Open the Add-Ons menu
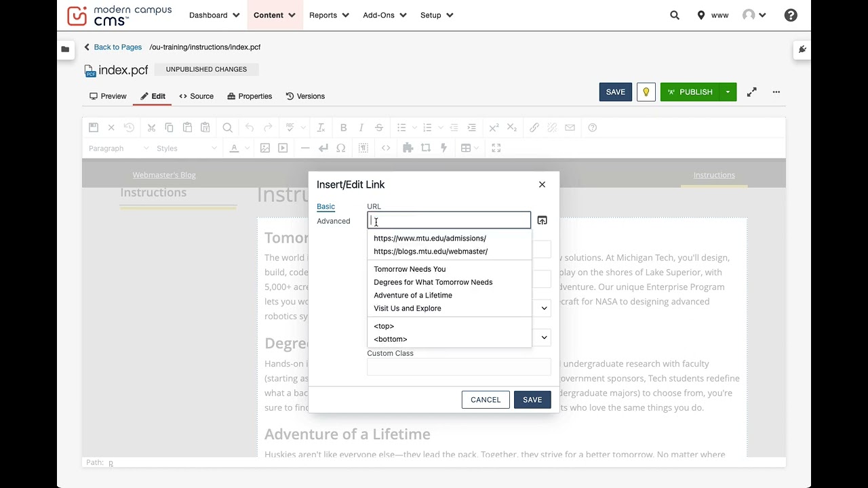 point(384,15)
